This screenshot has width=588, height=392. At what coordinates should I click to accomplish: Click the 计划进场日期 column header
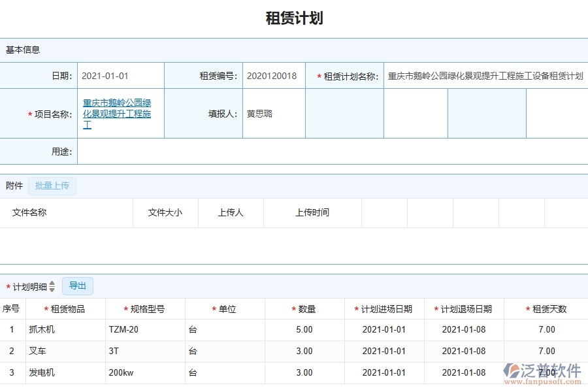[x=384, y=309]
